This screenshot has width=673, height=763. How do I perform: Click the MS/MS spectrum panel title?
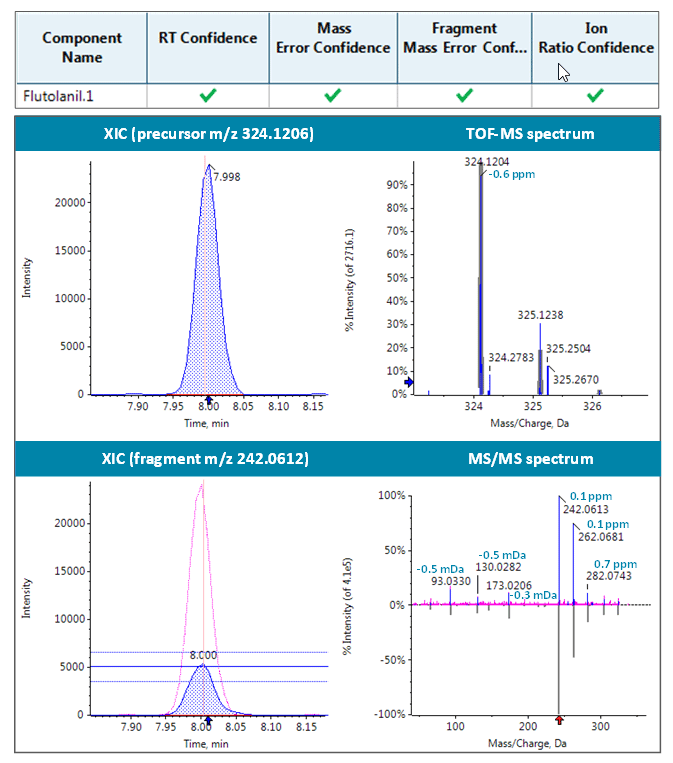[x=530, y=459]
